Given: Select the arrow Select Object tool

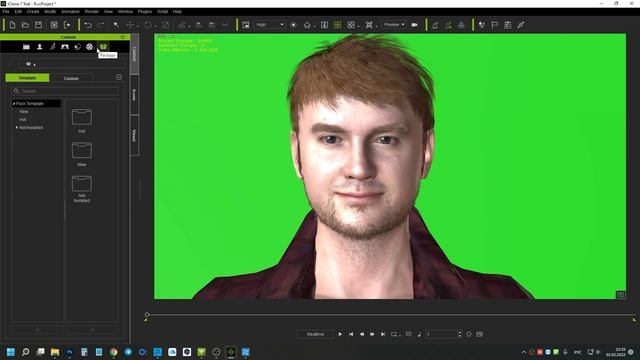Looking at the screenshot, I should pyautogui.click(x=116, y=25).
